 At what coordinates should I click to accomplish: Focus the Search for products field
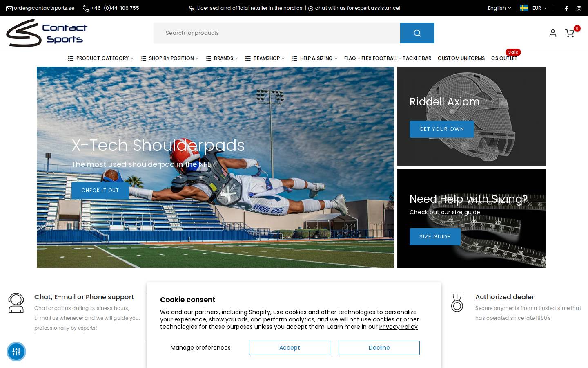[x=276, y=33]
